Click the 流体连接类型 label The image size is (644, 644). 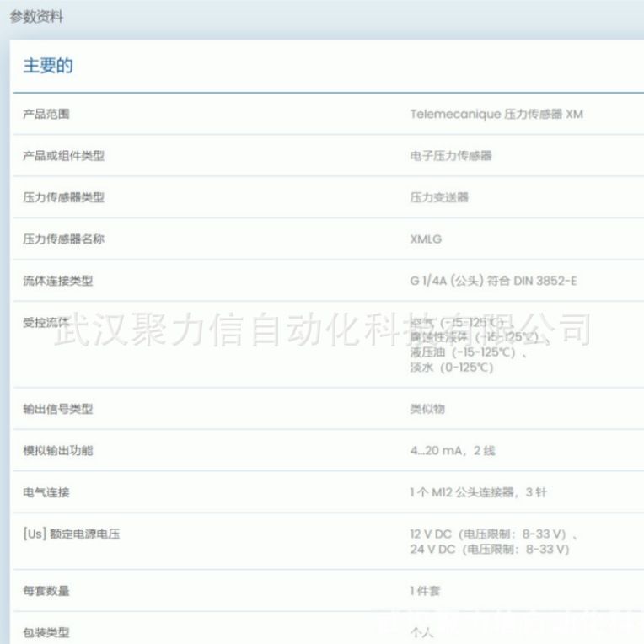point(57,281)
